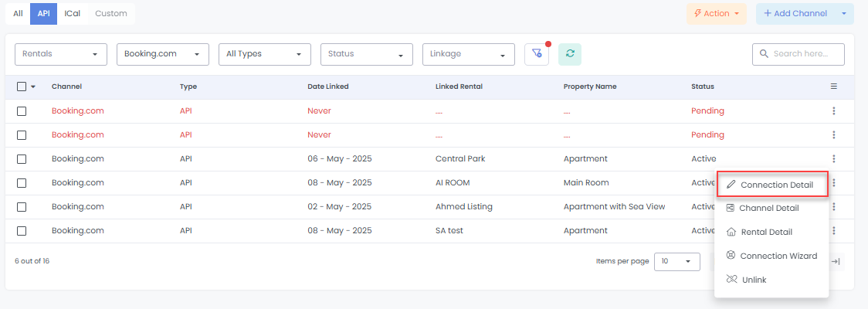
Task: Tick the select-all header checkbox
Action: pos(22,87)
